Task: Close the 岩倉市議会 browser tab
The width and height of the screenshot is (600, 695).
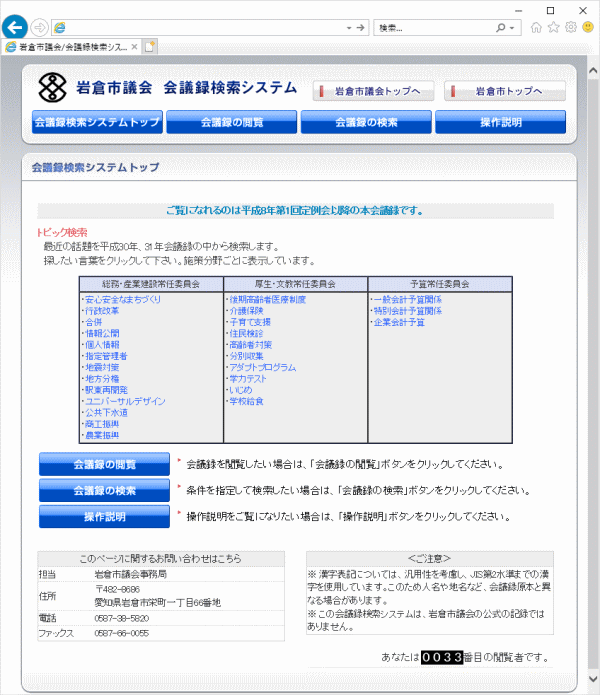Action: [x=134, y=47]
